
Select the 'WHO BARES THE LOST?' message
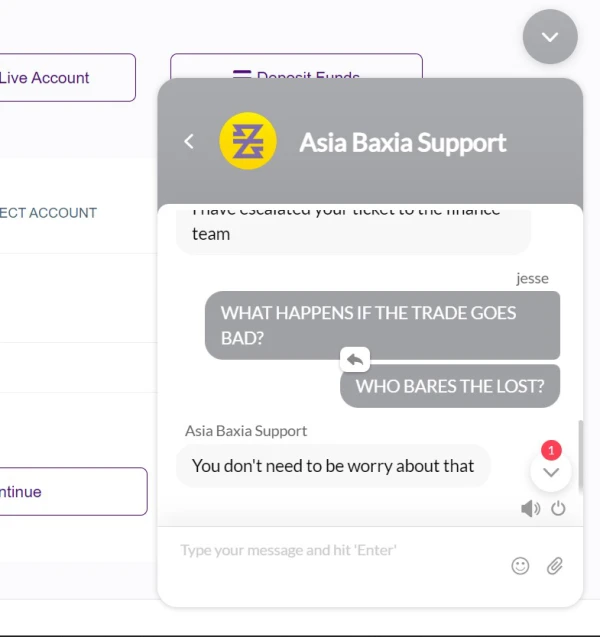[x=450, y=386]
